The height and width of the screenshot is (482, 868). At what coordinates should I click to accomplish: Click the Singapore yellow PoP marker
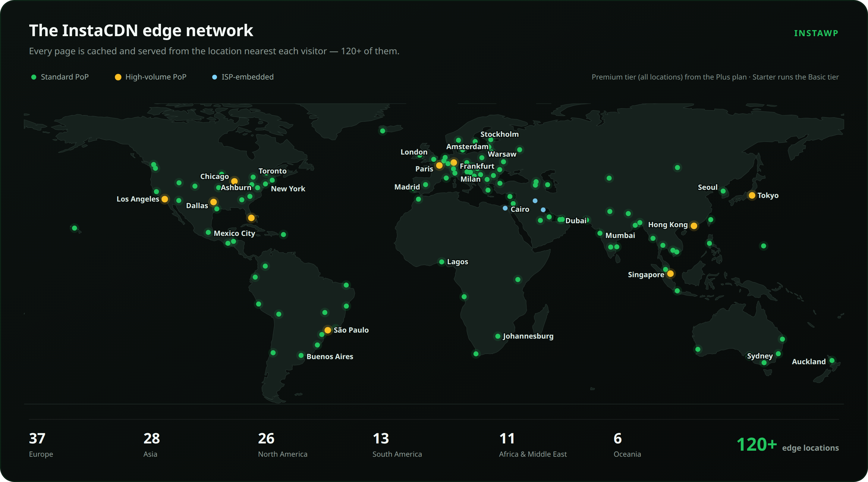point(671,274)
